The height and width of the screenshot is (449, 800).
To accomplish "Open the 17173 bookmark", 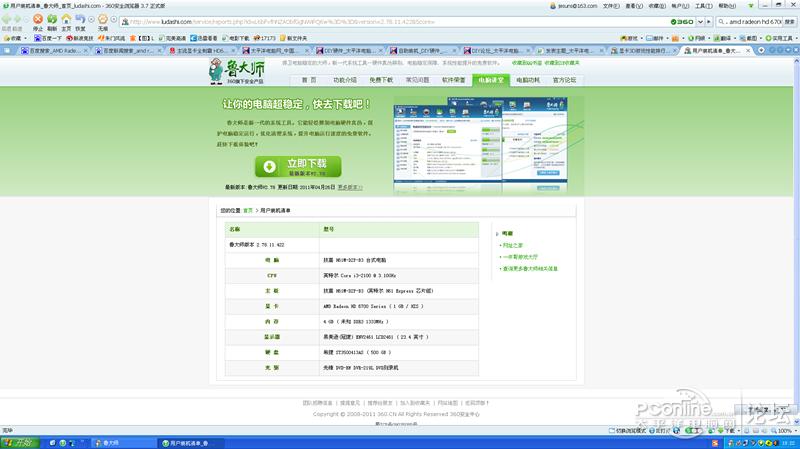I will coord(265,38).
